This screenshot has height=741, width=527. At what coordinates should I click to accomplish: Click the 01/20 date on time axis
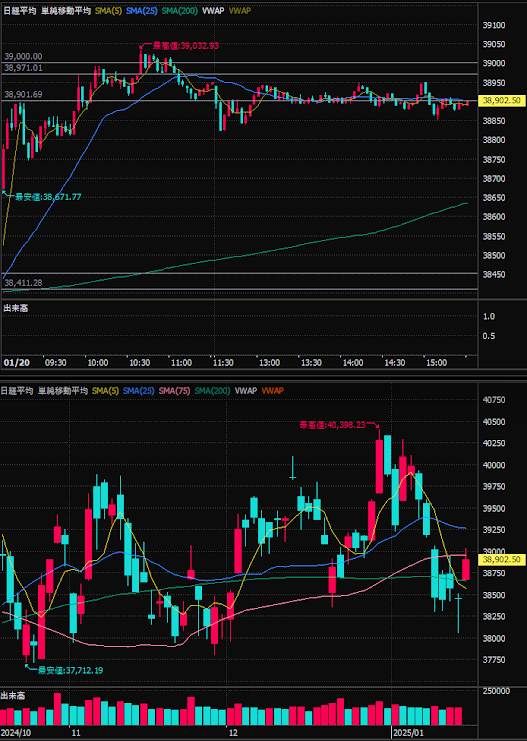[x=17, y=363]
